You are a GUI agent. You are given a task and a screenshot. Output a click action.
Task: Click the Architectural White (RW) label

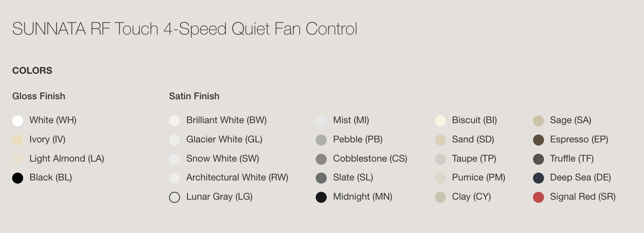tap(237, 177)
